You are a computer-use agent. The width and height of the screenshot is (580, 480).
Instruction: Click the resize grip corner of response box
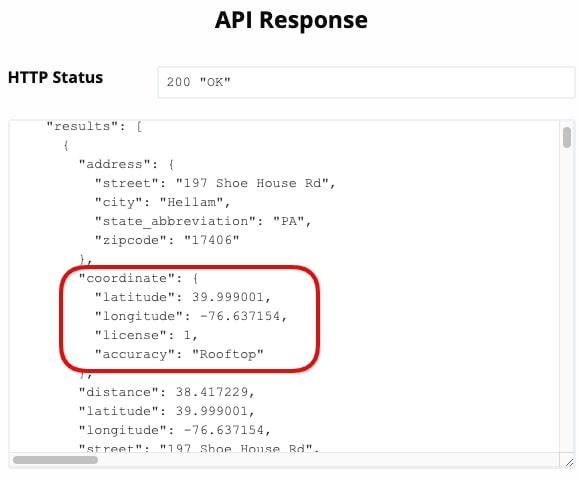(569, 462)
